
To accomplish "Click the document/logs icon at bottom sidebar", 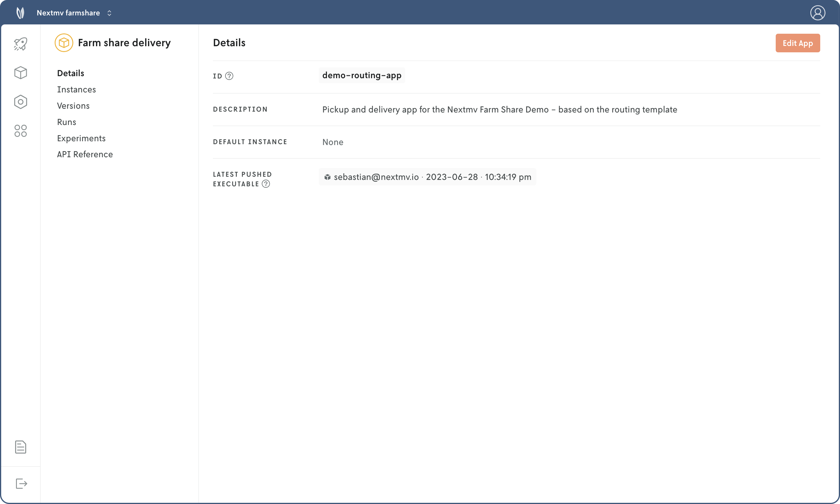I will pyautogui.click(x=20, y=447).
